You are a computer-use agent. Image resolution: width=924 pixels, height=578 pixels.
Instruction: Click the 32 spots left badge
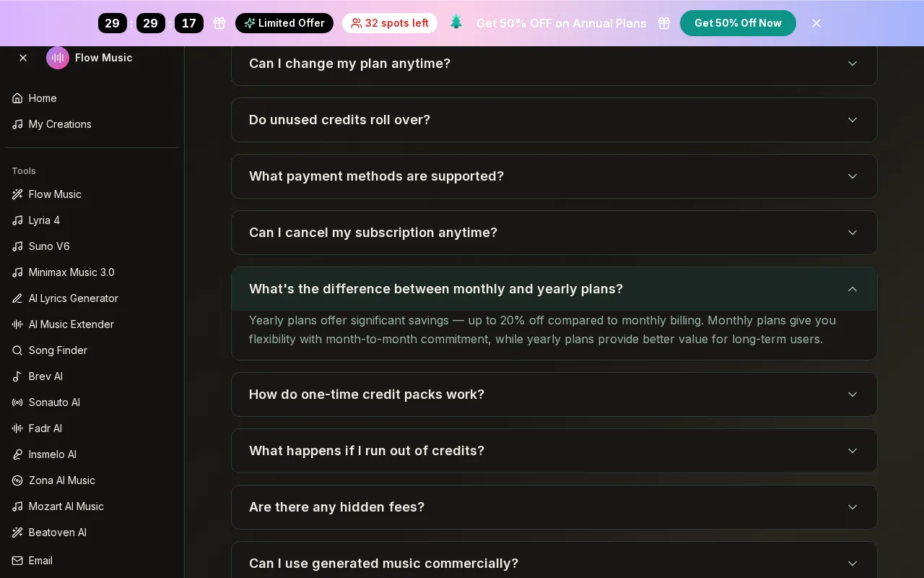(390, 23)
